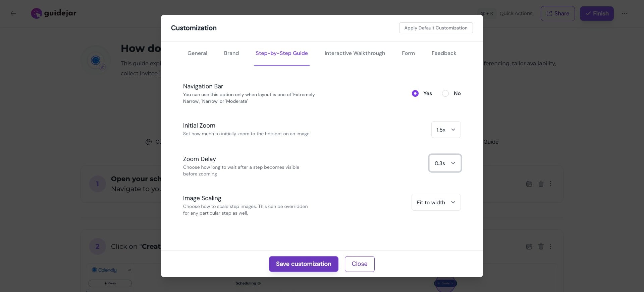This screenshot has height=292, width=644.
Task: Switch to the Interactive Walkthrough tab
Action: (x=355, y=53)
